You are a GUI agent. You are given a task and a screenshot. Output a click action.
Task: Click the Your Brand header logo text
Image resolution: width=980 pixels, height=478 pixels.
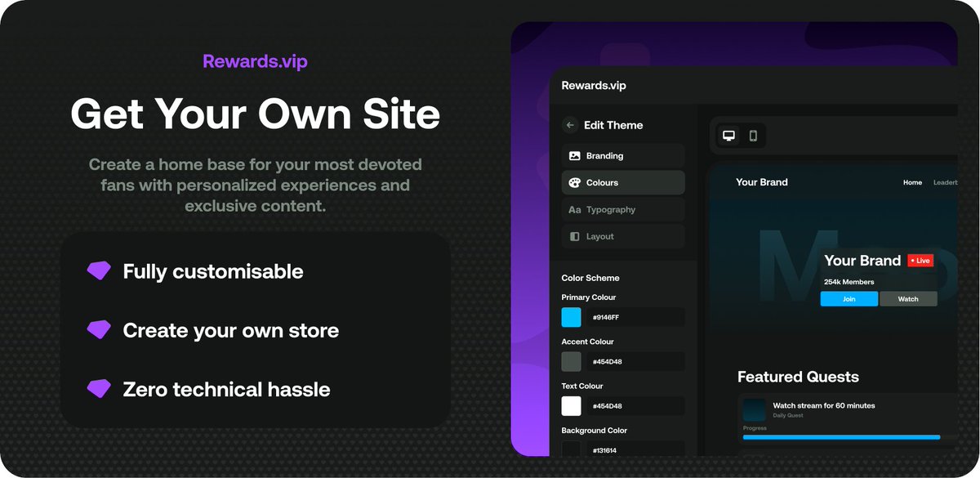coord(762,182)
